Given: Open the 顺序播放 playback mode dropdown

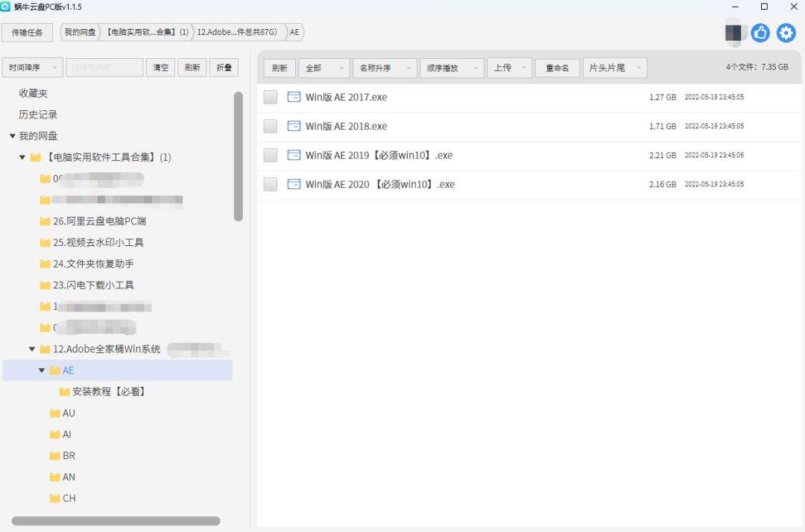Looking at the screenshot, I should 452,68.
